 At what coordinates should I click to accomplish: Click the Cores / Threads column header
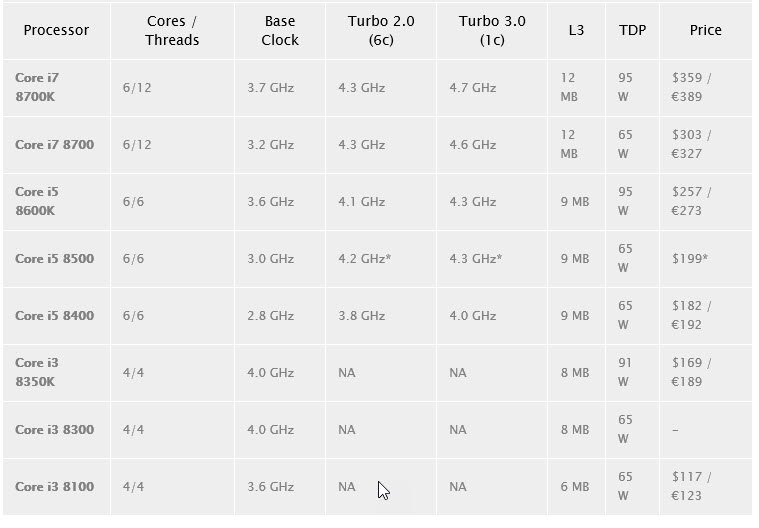(172, 30)
